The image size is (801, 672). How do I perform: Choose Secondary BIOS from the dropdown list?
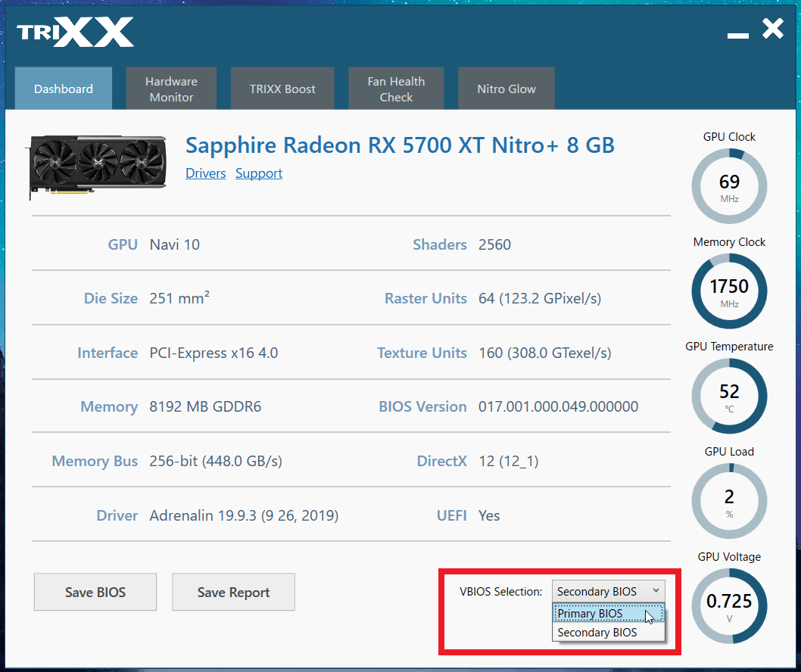609,632
